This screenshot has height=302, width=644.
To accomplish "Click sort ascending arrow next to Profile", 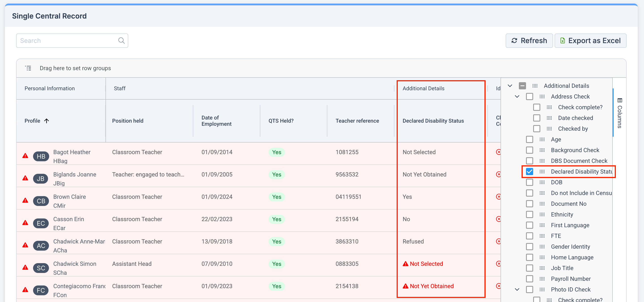I will tap(46, 121).
